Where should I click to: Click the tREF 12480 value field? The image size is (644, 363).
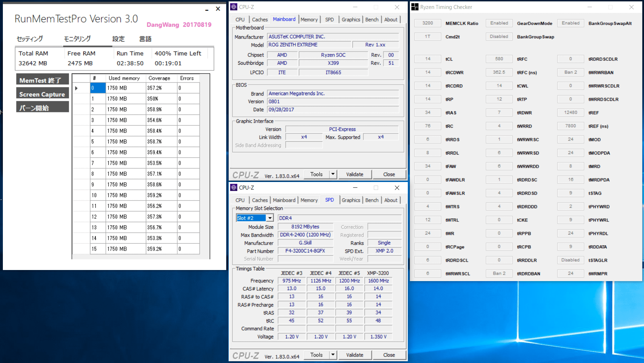(570, 113)
